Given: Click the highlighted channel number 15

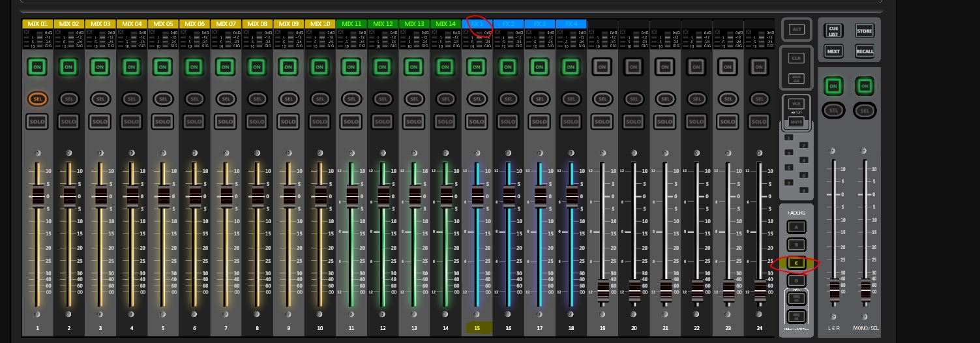Looking at the screenshot, I should pos(477,328).
